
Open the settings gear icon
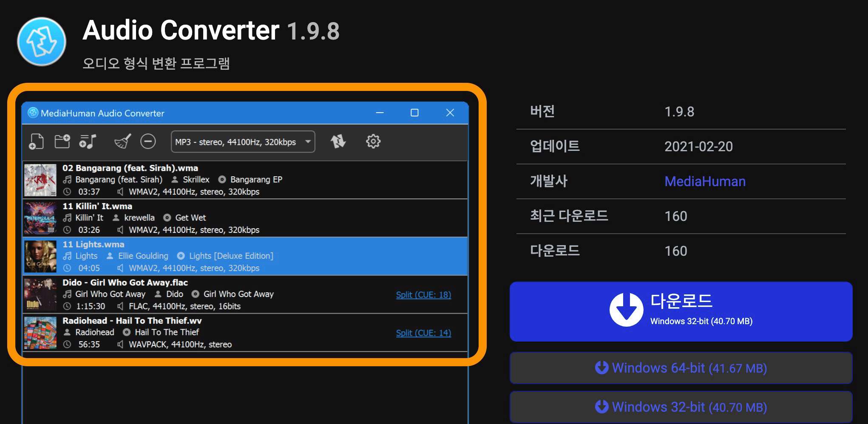[373, 141]
